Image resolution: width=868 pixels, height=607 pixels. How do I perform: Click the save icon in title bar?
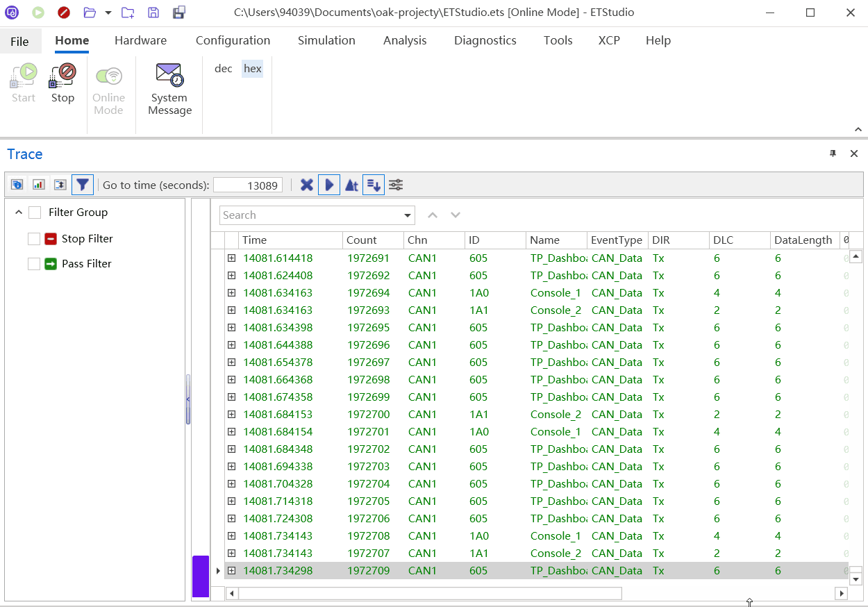tap(153, 13)
